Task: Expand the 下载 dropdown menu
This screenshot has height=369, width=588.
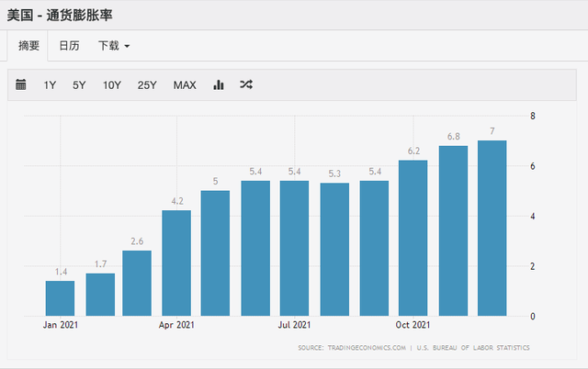Action: (114, 46)
